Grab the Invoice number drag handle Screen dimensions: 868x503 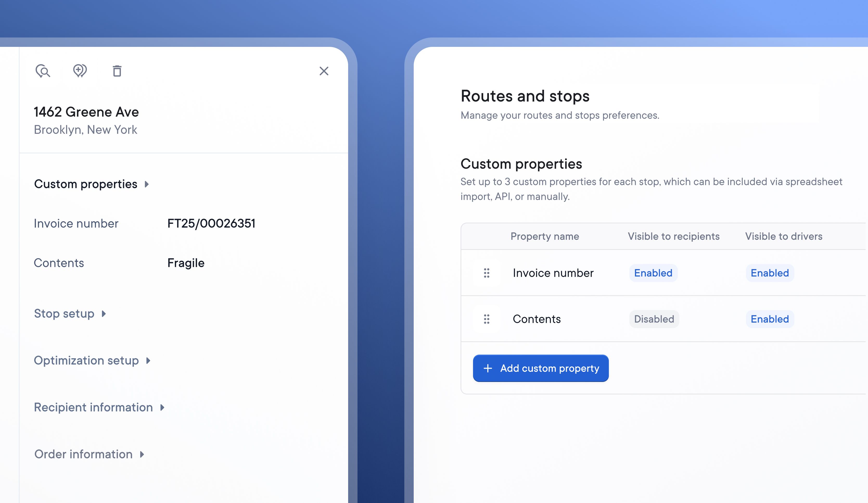[x=486, y=273]
